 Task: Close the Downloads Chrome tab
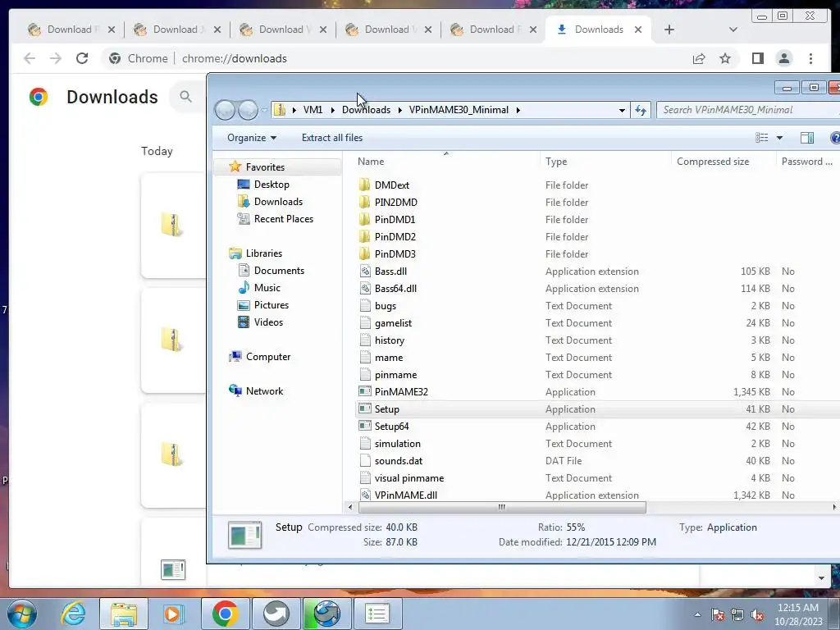638,30
